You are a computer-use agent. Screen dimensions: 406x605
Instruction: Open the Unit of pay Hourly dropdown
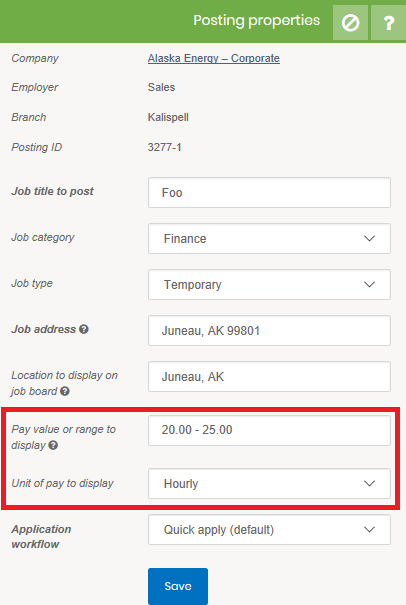click(x=269, y=483)
